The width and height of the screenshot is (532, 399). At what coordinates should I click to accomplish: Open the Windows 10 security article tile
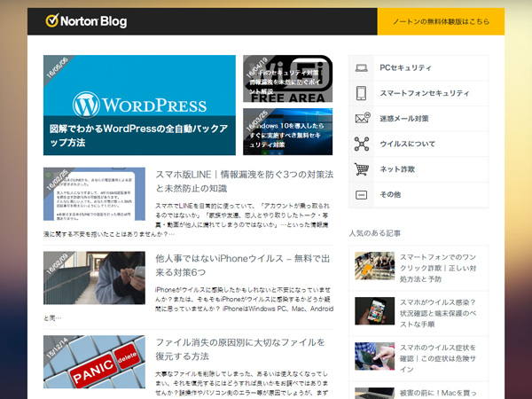click(x=287, y=131)
